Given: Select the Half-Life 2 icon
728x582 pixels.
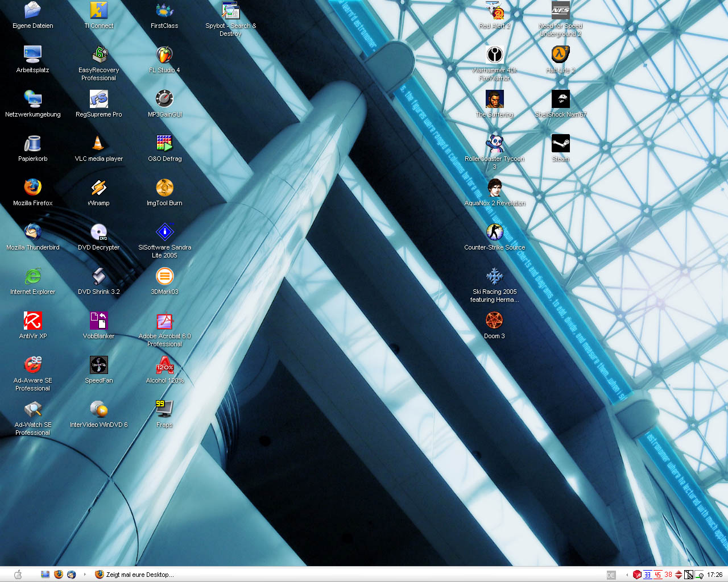Looking at the screenshot, I should click(561, 55).
